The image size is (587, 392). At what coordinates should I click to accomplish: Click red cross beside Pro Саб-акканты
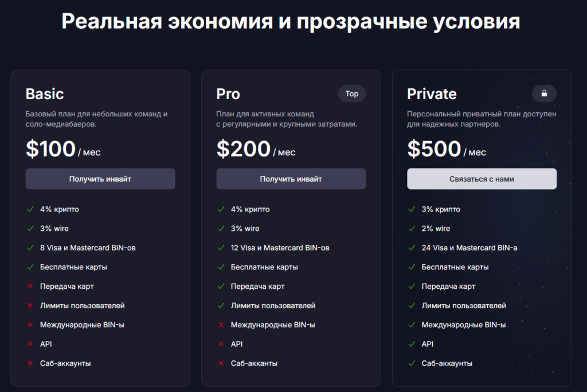[221, 363]
